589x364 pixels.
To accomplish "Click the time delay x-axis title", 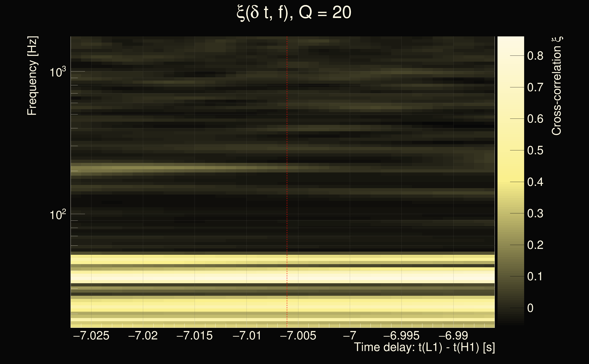I will pos(424,347).
